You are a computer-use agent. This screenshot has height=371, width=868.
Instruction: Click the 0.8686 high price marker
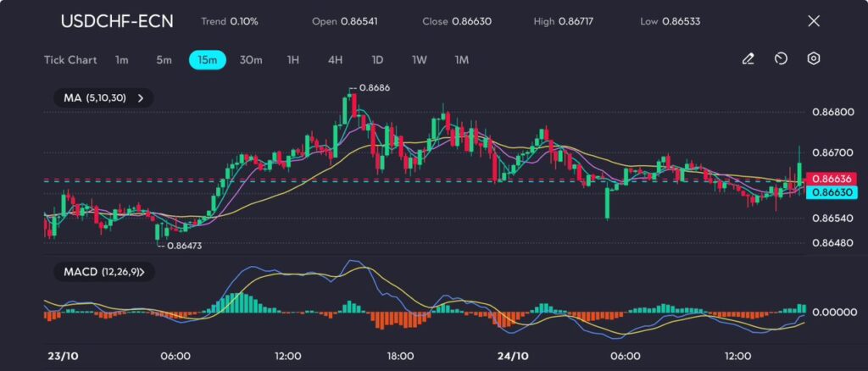[x=374, y=87]
